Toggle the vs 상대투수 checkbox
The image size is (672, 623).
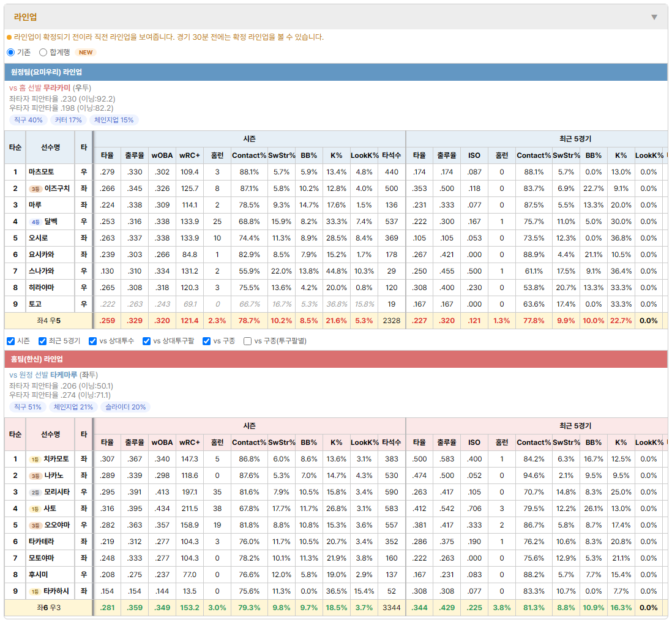pos(92,341)
